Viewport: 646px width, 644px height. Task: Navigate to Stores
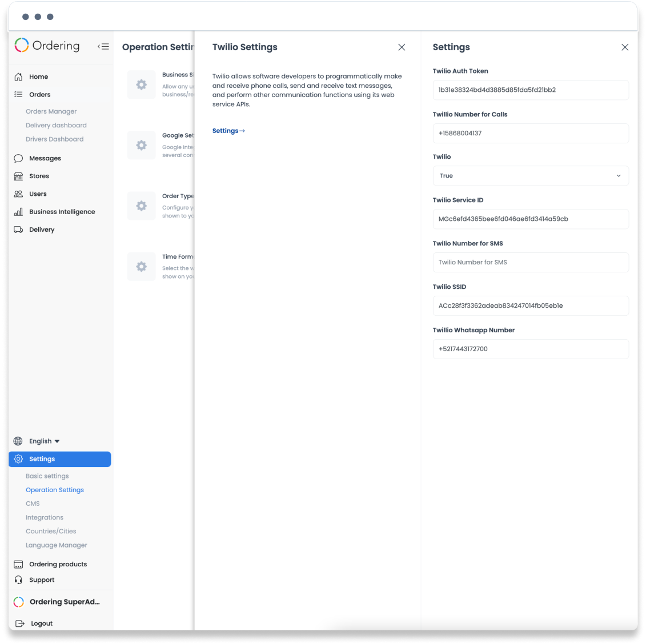(39, 176)
